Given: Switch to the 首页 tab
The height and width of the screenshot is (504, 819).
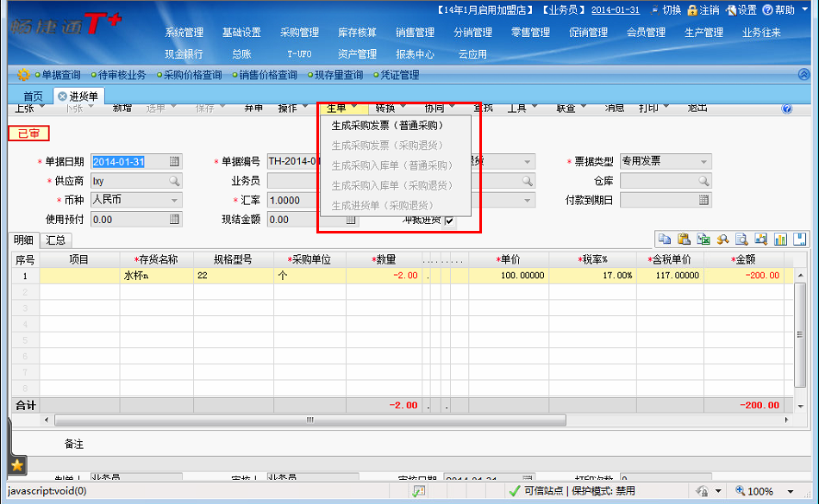Looking at the screenshot, I should 33,96.
